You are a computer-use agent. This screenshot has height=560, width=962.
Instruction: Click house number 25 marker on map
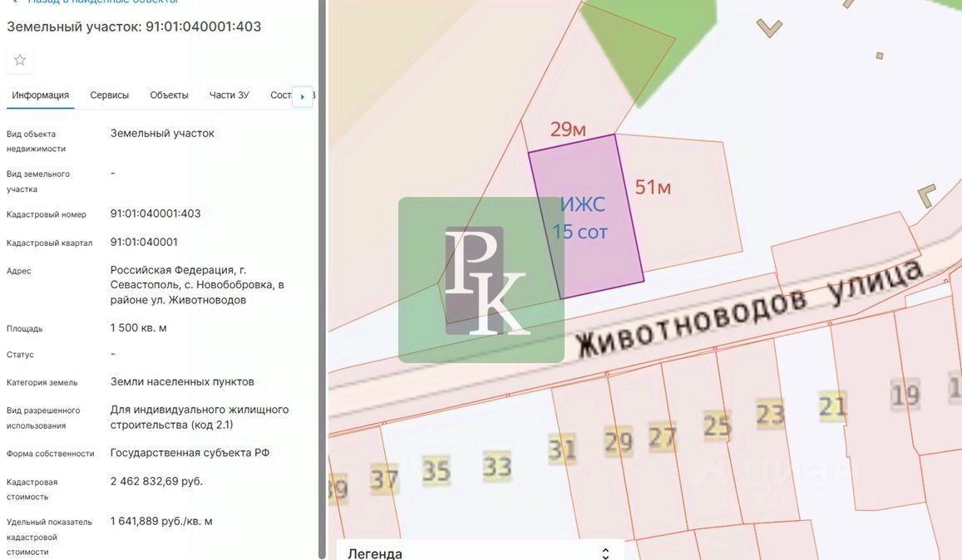click(x=717, y=426)
